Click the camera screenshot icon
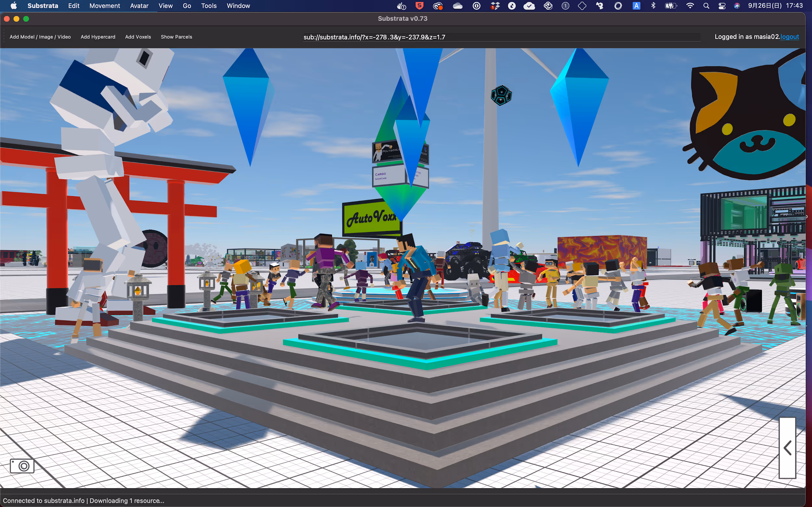This screenshot has width=812, height=507. (x=22, y=466)
